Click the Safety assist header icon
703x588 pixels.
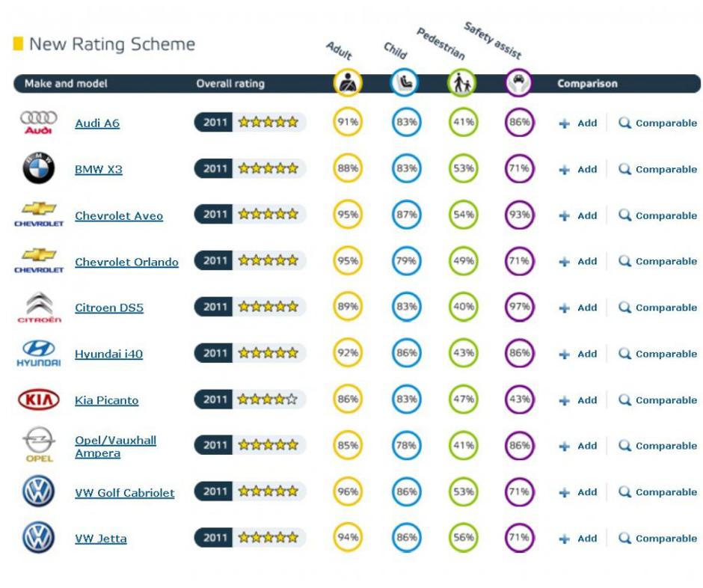(518, 82)
